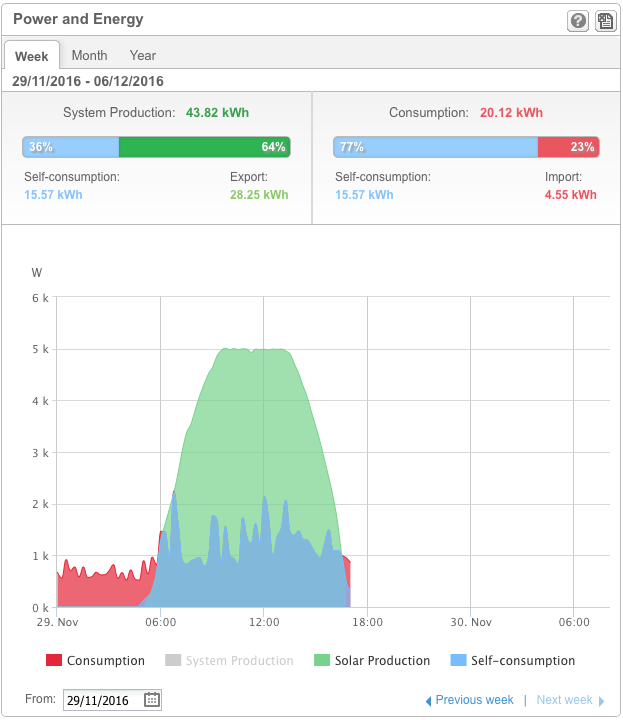This screenshot has width=623, height=720.
Task: Toggle Consumption series in the legend
Action: 105,661
